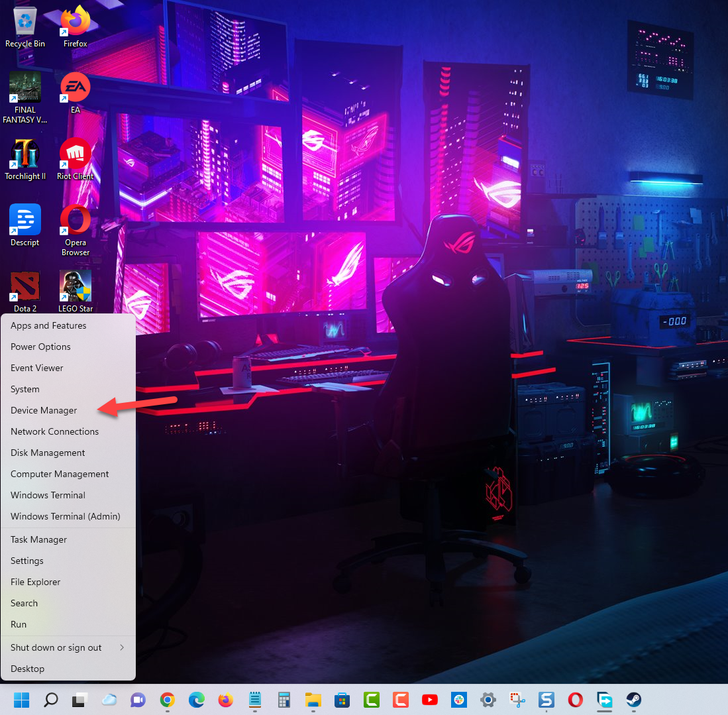
Task: Launch Google Chrome from the taskbar
Action: coord(167,700)
